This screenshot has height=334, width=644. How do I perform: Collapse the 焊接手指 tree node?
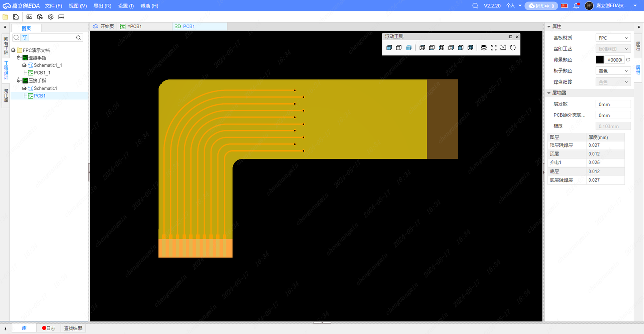18,58
